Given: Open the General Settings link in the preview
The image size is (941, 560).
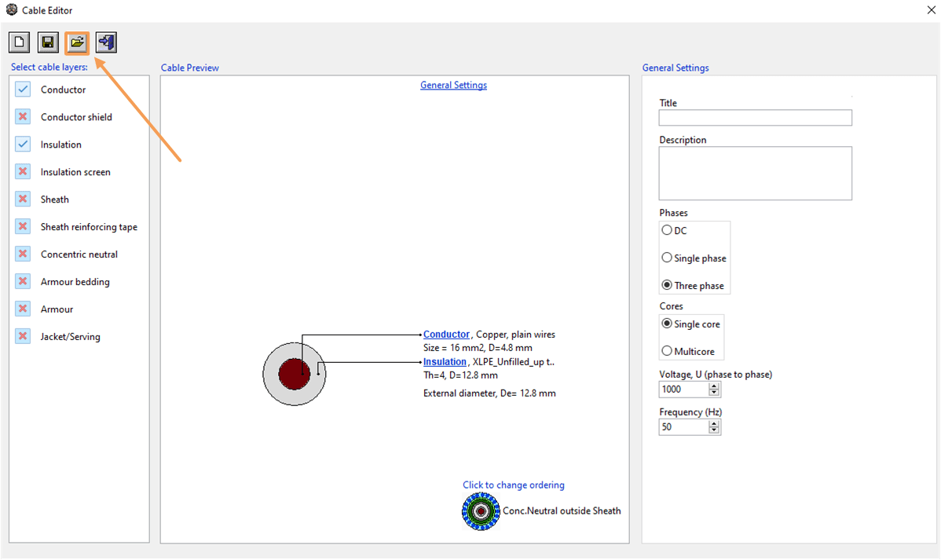Looking at the screenshot, I should point(453,85).
